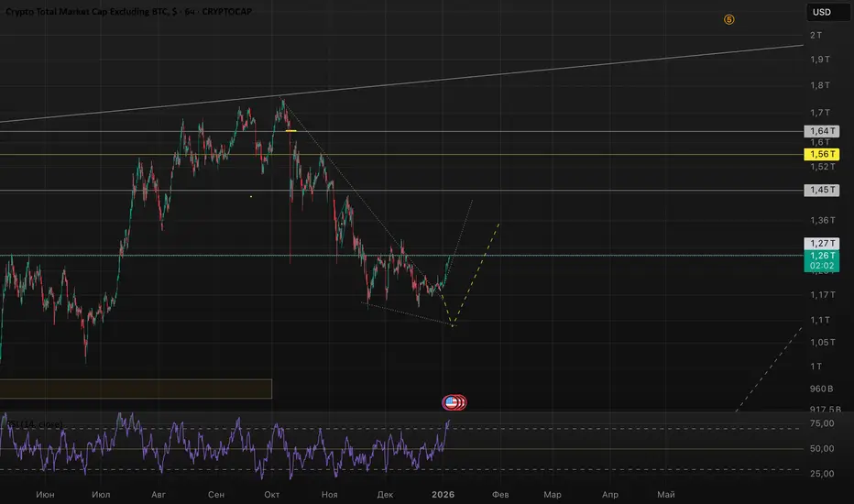The height and width of the screenshot is (504, 854).
Task: Click the Апр label on time axis
Action: click(610, 494)
